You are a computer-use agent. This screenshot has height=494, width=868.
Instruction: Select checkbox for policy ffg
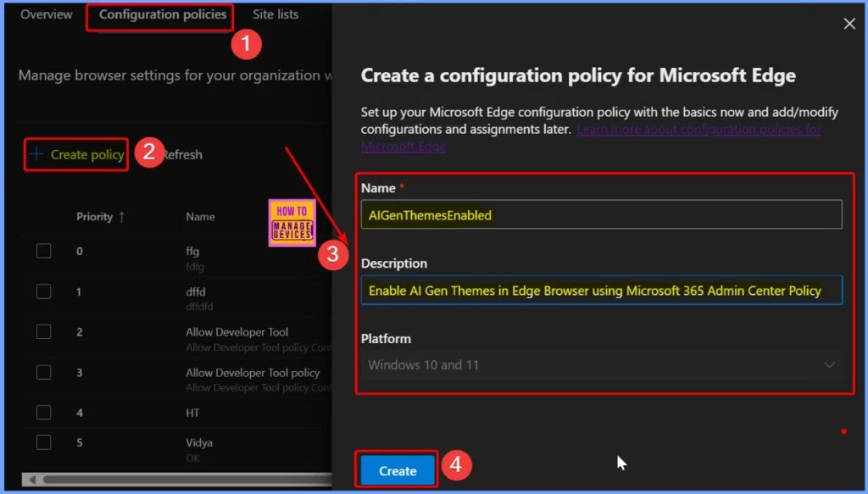coord(44,251)
